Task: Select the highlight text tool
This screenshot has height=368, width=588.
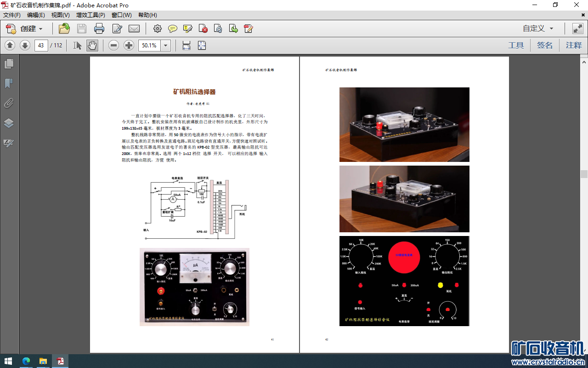Action: coord(188,29)
